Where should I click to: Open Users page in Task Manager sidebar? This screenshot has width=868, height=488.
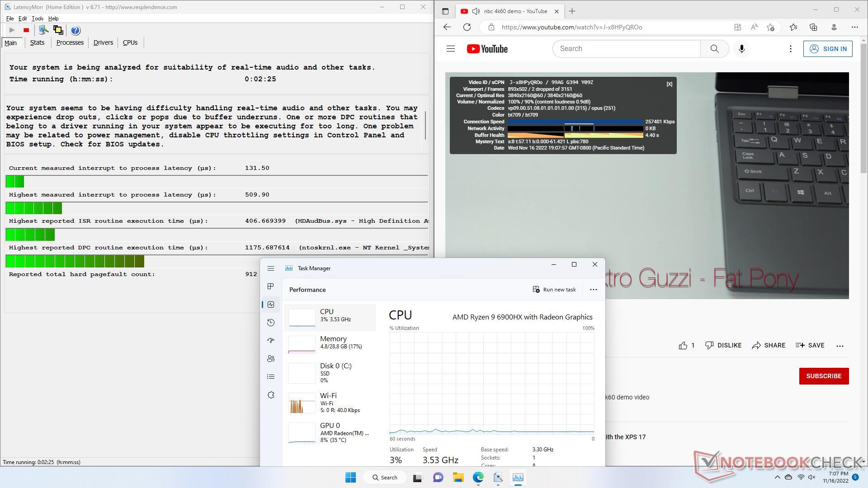[271, 359]
